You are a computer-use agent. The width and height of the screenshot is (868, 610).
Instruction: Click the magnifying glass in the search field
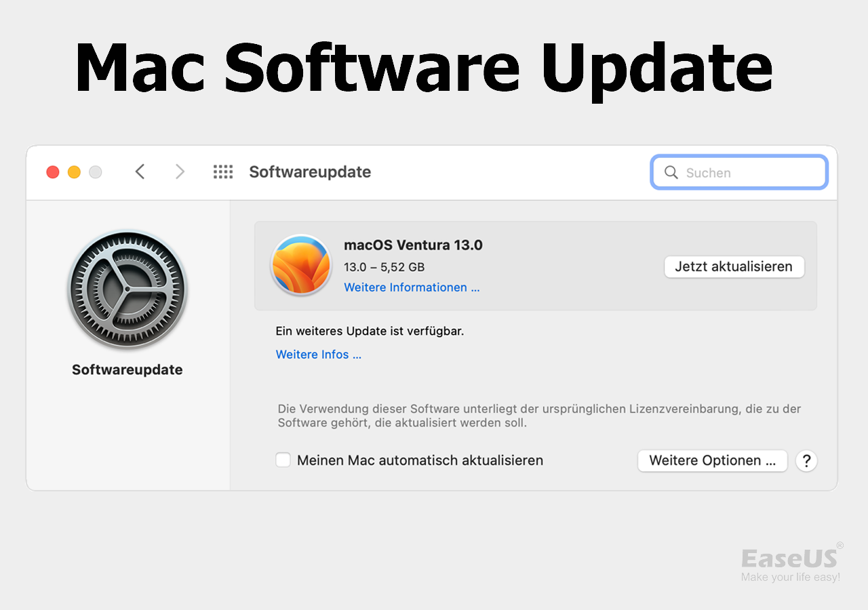(x=671, y=173)
